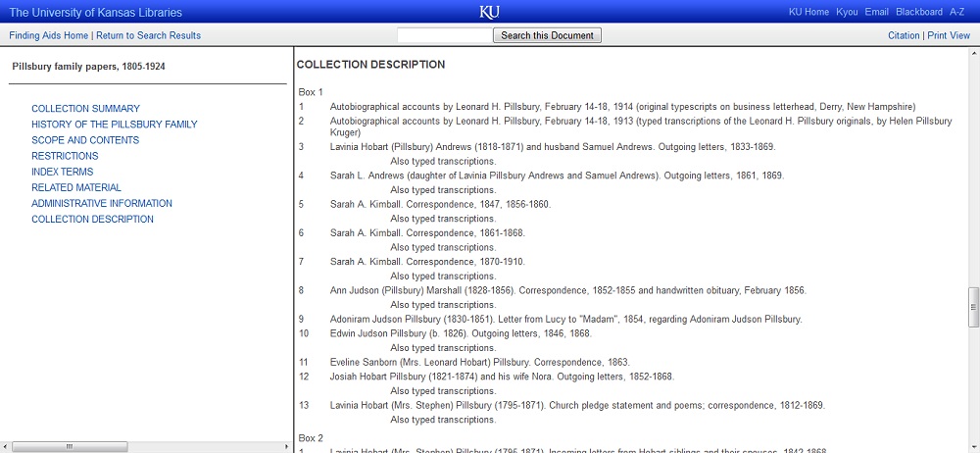The image size is (980, 453).
Task: Click the sidebar scrollbar left arrow
Action: 5,447
